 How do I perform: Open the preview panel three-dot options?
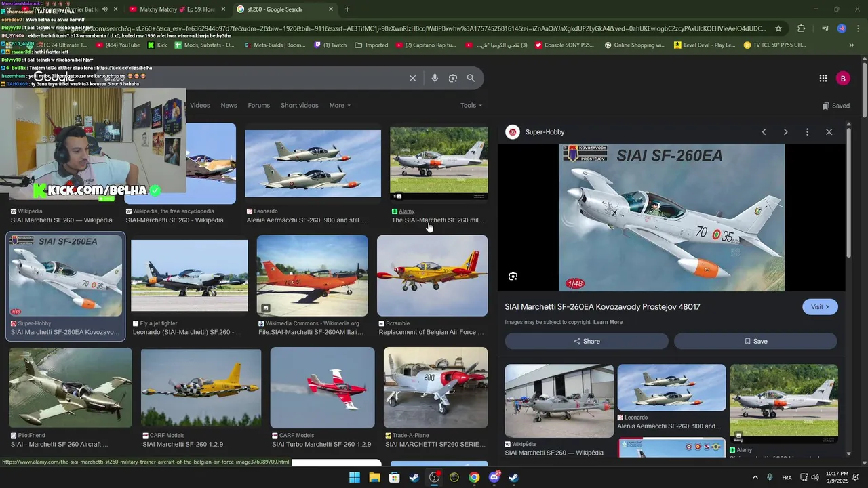coord(807,132)
